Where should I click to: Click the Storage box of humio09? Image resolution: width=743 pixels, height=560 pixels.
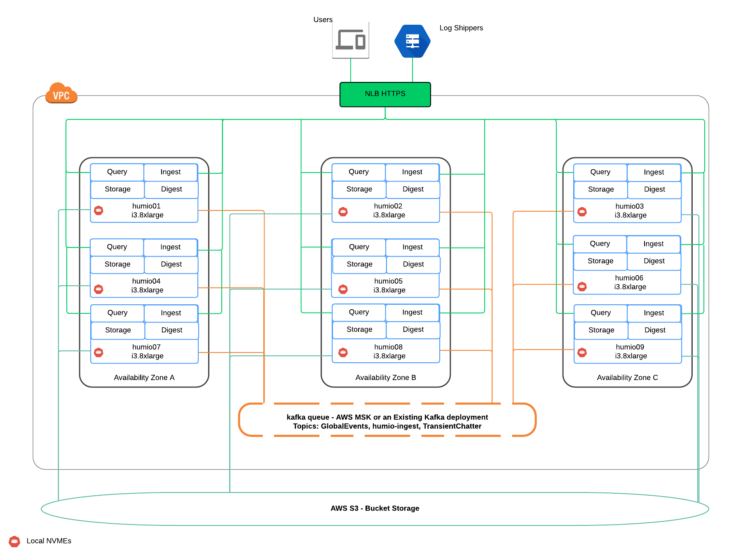pyautogui.click(x=601, y=330)
